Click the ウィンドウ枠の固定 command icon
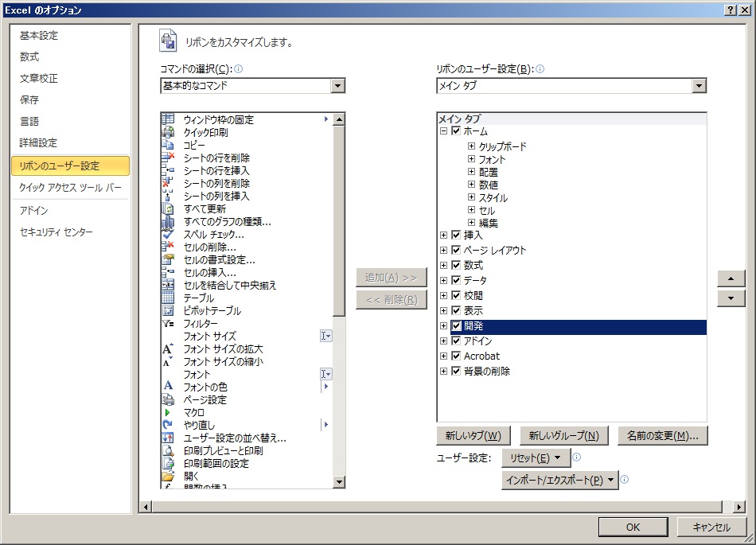The height and width of the screenshot is (545, 756). pyautogui.click(x=168, y=119)
